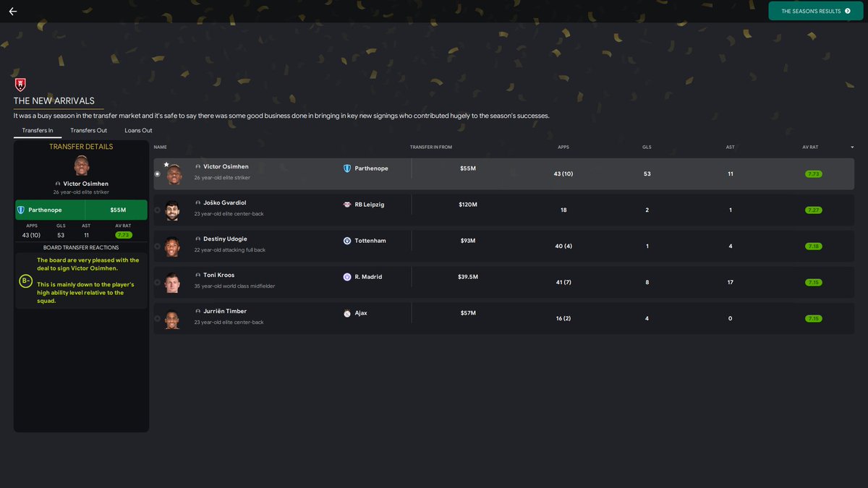This screenshot has height=488, width=868.
Task: Click the $120M transfer fee
Action: pos(468,205)
